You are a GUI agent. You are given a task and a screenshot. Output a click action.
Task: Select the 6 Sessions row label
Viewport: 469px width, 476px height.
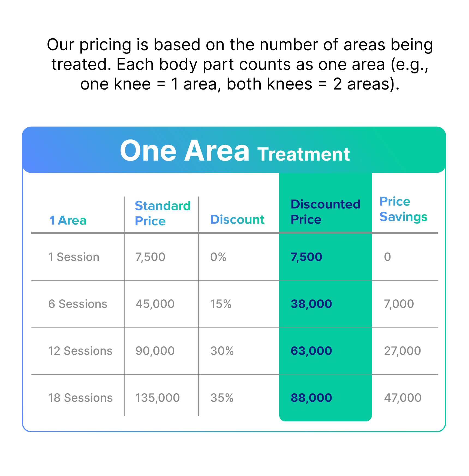point(78,304)
